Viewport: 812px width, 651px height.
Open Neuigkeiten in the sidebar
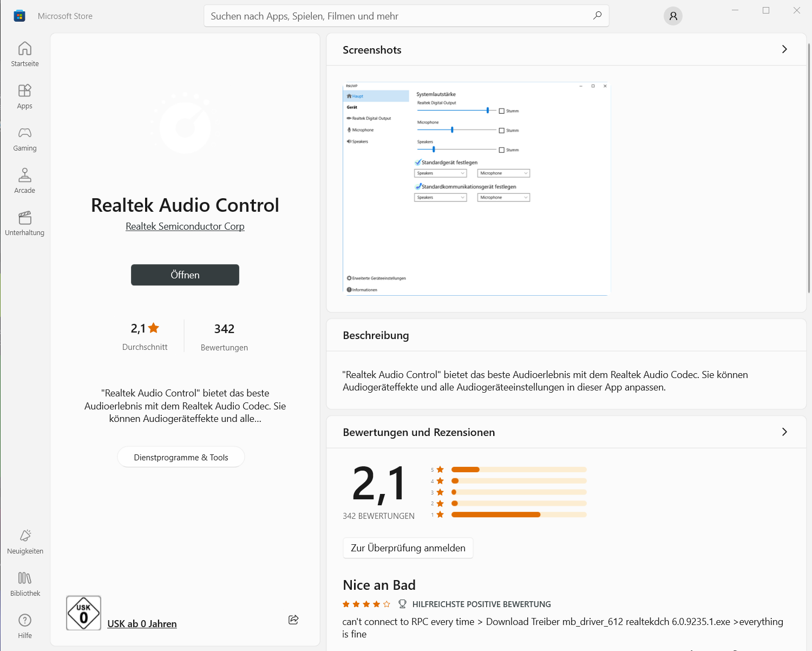[x=25, y=542]
